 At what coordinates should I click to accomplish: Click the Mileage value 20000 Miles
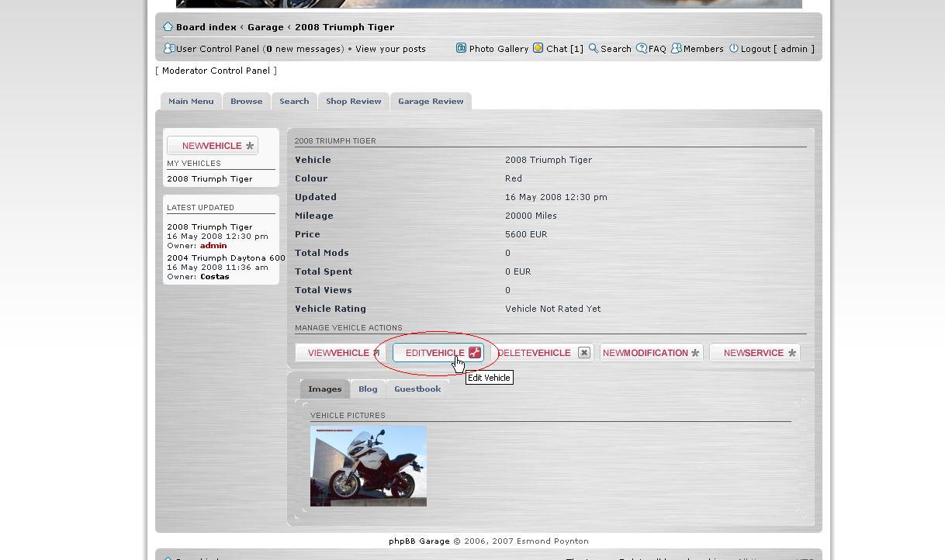pyautogui.click(x=531, y=216)
